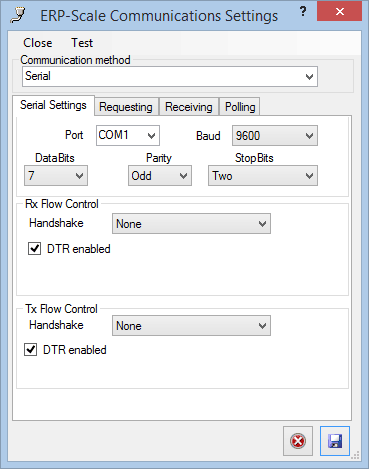Open the Parity dropdown showing Odd
The height and width of the screenshot is (469, 369).
point(160,176)
